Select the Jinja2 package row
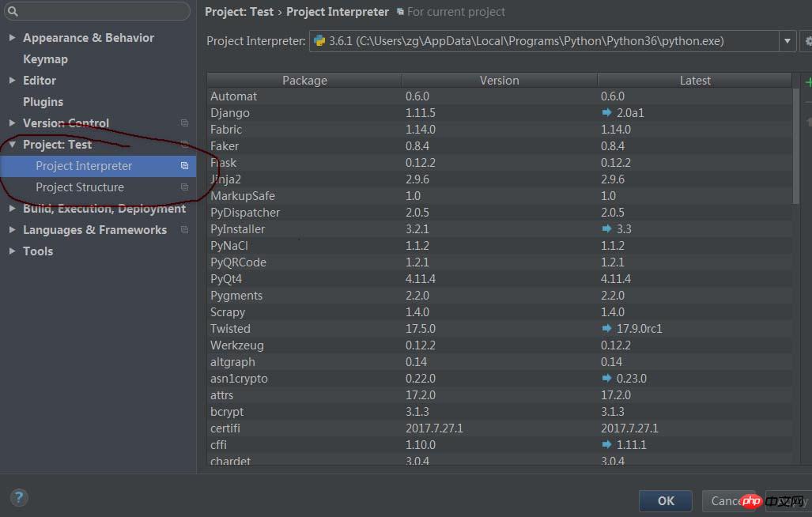Screen dimensions: 812x517 (499, 179)
